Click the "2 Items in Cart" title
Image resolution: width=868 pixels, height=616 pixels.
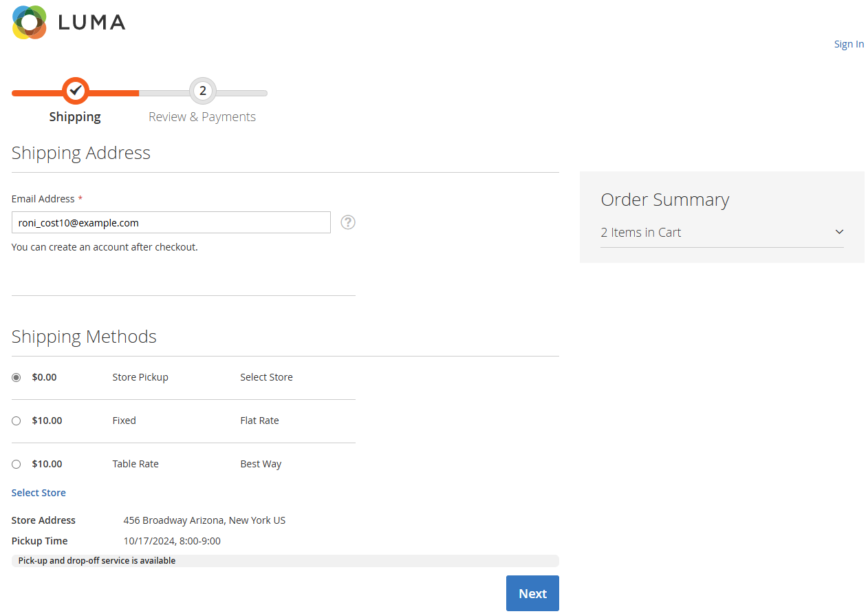point(640,233)
